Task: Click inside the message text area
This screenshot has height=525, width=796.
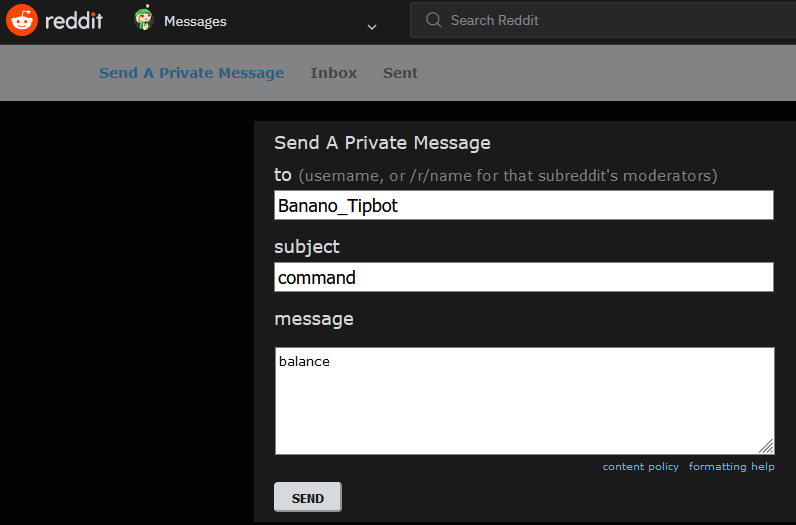Action: point(523,400)
